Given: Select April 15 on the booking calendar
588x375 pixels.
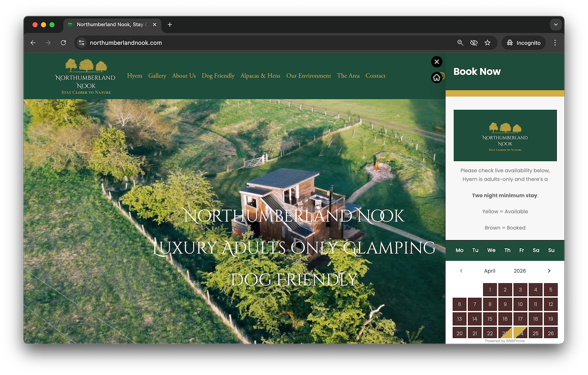Looking at the screenshot, I should point(490,319).
